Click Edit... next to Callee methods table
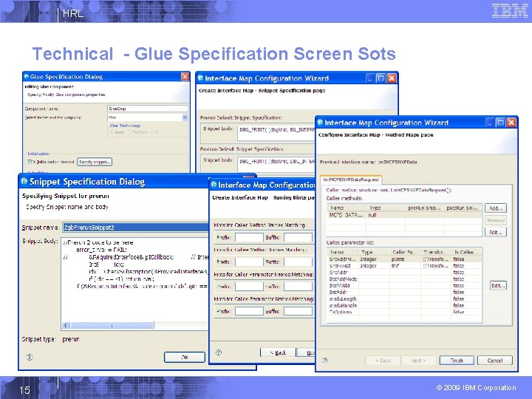This screenshot has width=532, height=399. click(496, 233)
